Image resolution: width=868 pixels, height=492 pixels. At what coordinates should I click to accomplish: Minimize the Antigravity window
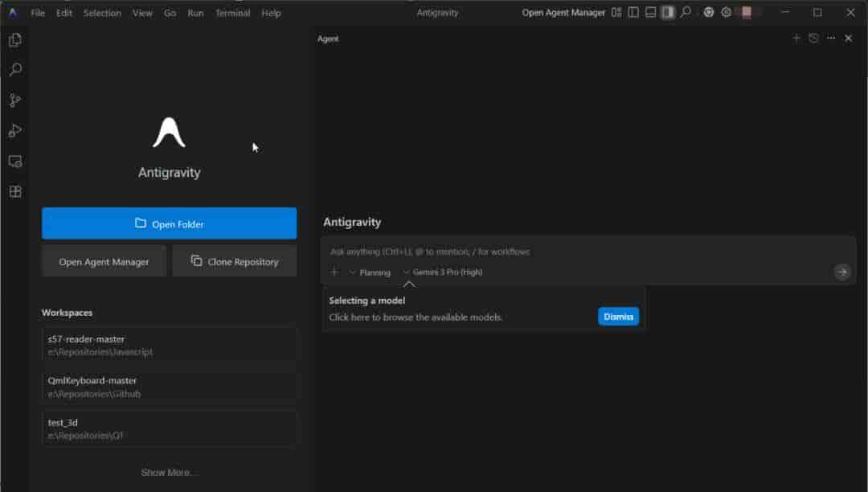point(785,12)
